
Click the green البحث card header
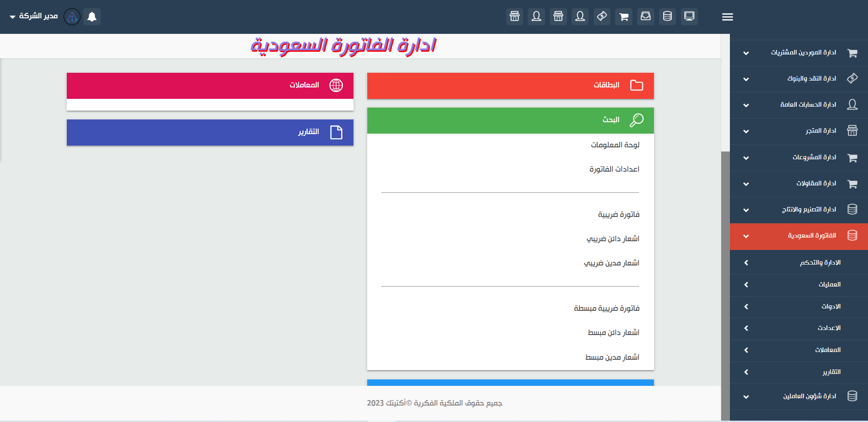coord(510,120)
